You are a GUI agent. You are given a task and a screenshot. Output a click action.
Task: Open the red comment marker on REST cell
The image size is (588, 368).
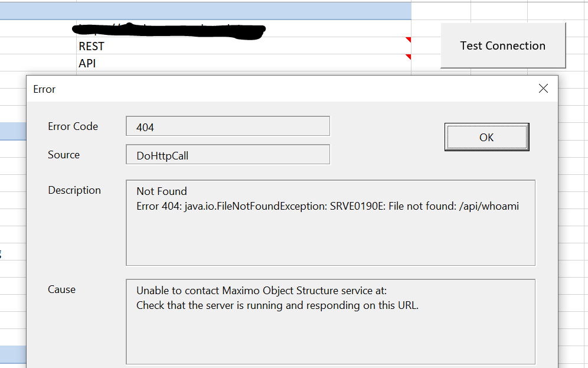(x=409, y=40)
